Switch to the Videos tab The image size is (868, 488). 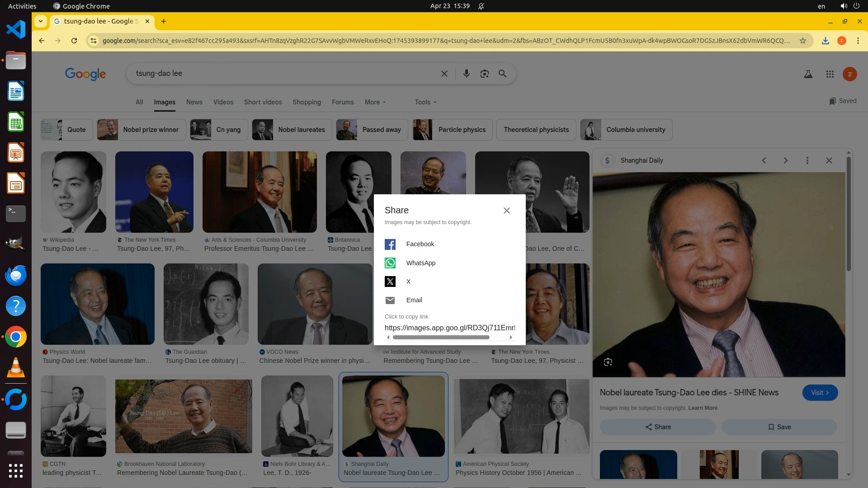[223, 102]
